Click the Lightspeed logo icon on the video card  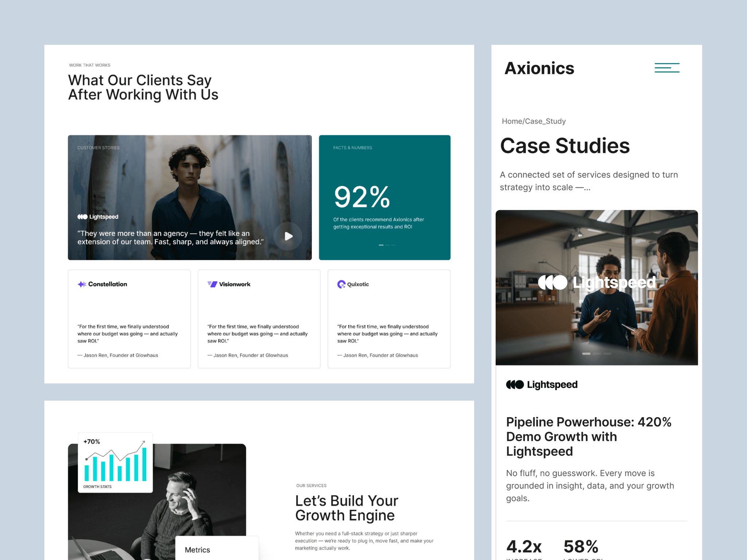coord(82,216)
